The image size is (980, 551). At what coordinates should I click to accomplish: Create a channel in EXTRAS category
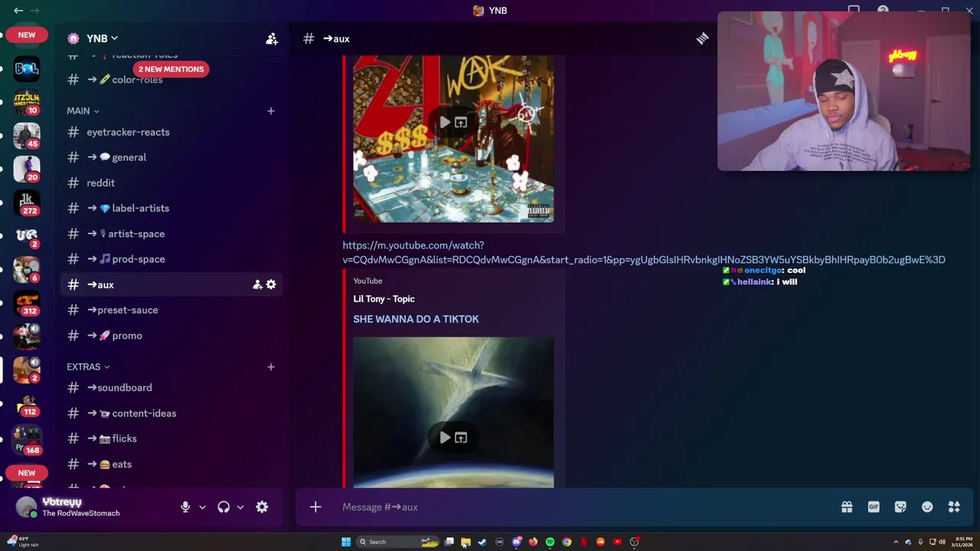point(270,367)
